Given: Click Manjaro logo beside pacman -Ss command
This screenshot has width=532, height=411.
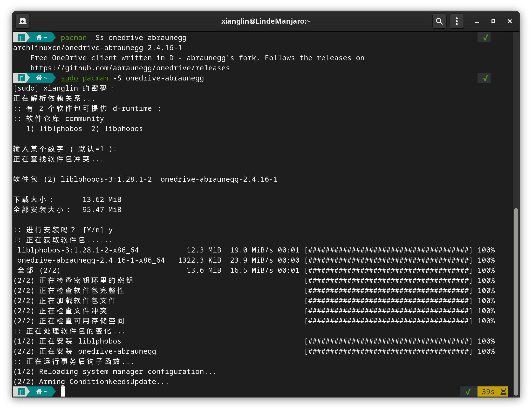Looking at the screenshot, I should pyautogui.click(x=21, y=38).
